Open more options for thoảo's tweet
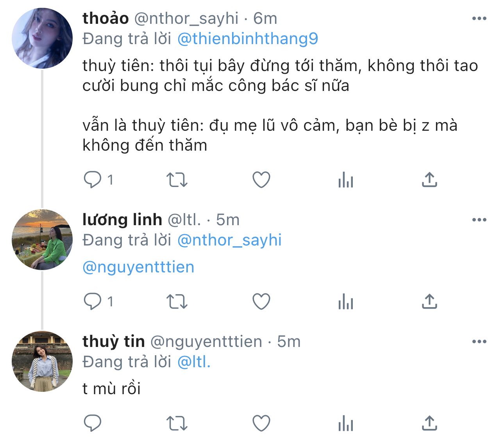The height and width of the screenshot is (441, 504). point(479,18)
